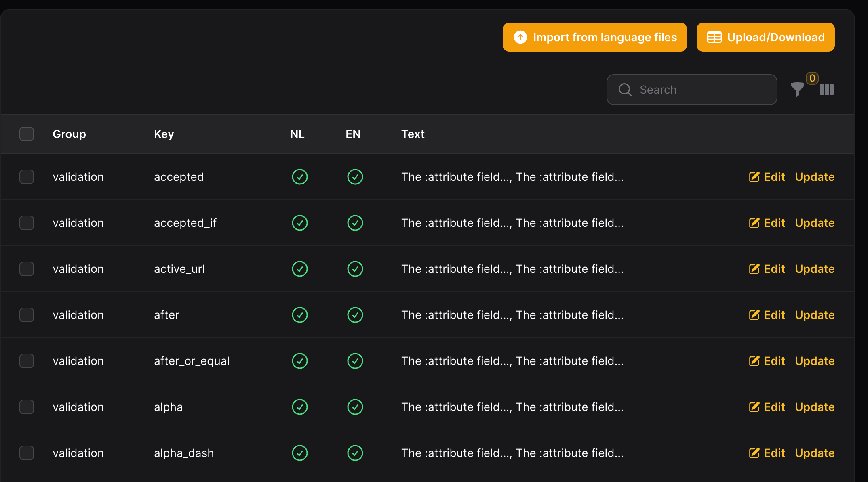Click the EN checkmark for after_or_equal row
Screen dimensions: 868x482
pos(355,361)
